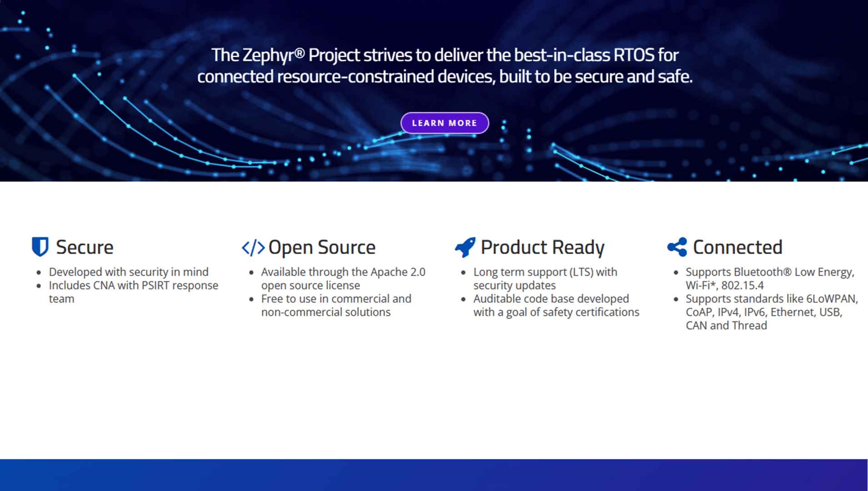This screenshot has height=491, width=868.
Task: Click 'Supports standards like 6LoWPAN' bullet
Action: point(771,299)
